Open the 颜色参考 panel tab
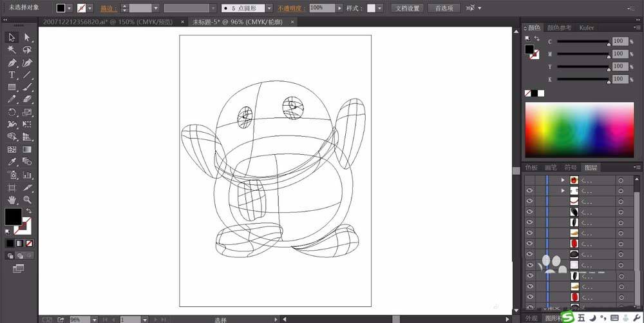 559,28
